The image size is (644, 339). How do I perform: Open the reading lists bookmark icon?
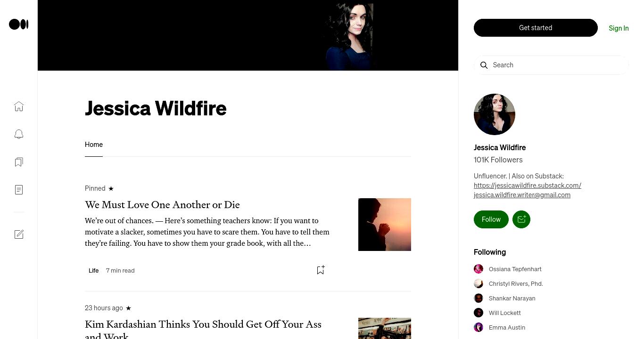19,162
